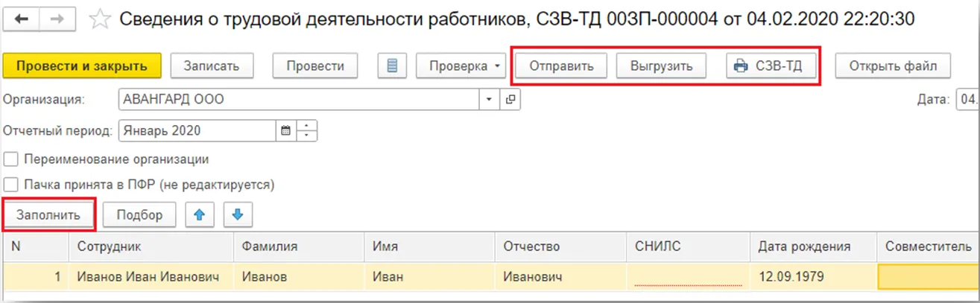
Task: Click the empty СНИЛС cell for Иванов
Action: pos(688,276)
